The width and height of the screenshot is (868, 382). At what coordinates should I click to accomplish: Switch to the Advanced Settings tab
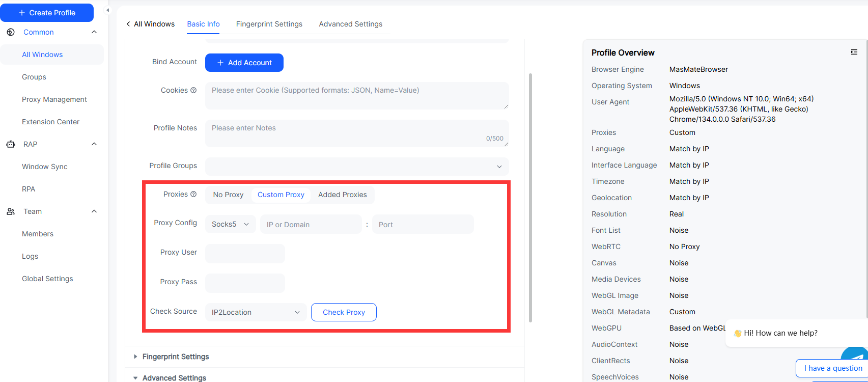(350, 24)
